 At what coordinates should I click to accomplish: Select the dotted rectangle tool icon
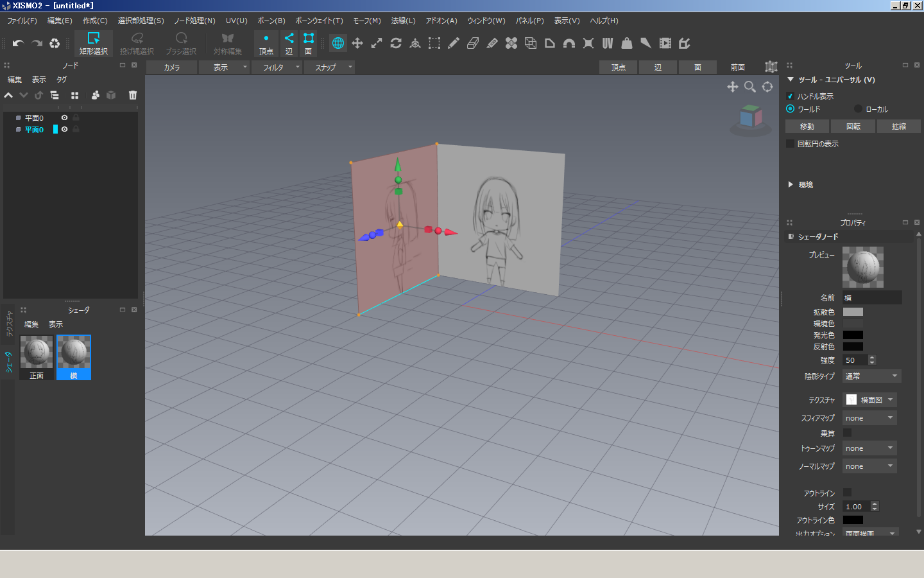pyautogui.click(x=434, y=43)
